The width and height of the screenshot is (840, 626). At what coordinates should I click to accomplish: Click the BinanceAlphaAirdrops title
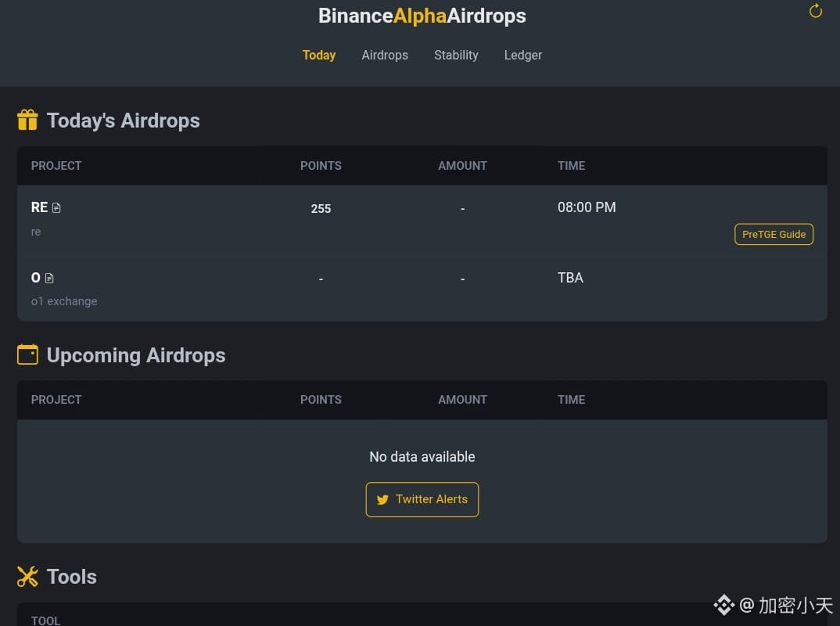[x=422, y=16]
